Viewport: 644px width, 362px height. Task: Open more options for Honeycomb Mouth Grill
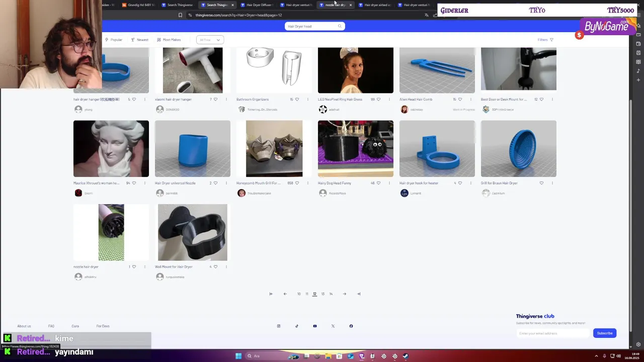tap(307, 183)
